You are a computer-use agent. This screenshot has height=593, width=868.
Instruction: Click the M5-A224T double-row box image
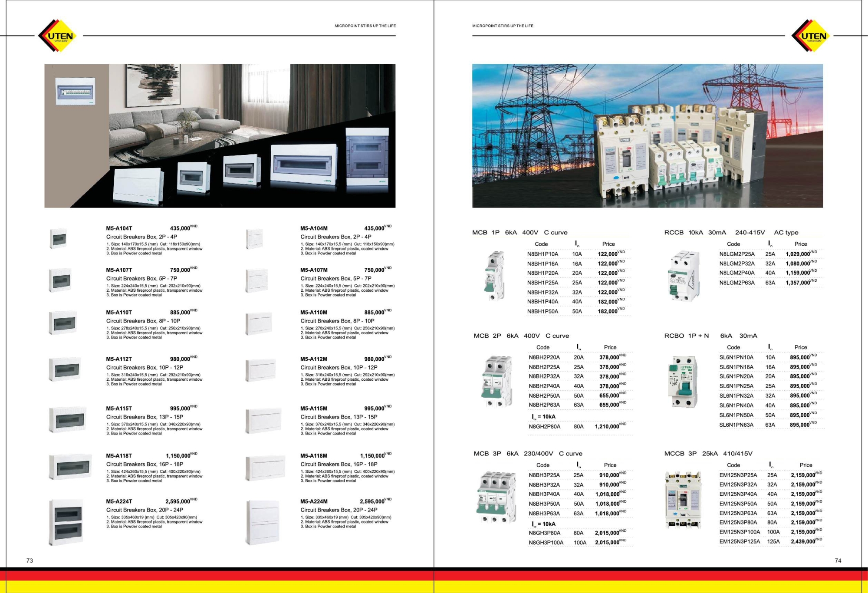(x=66, y=522)
